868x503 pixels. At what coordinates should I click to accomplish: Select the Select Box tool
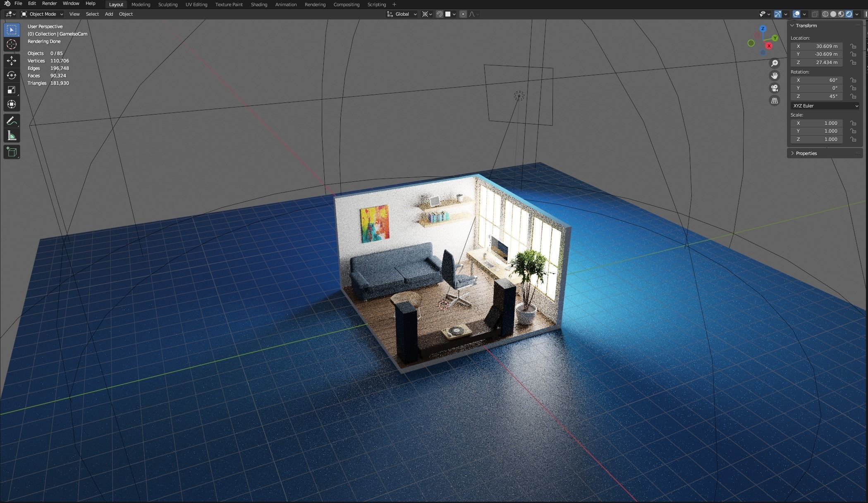(12, 30)
